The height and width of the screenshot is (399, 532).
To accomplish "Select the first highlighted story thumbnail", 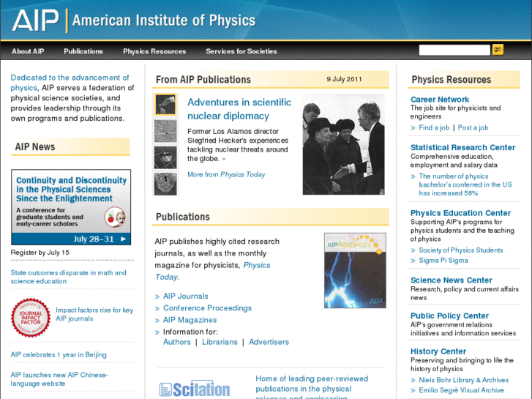I will pyautogui.click(x=165, y=105).
